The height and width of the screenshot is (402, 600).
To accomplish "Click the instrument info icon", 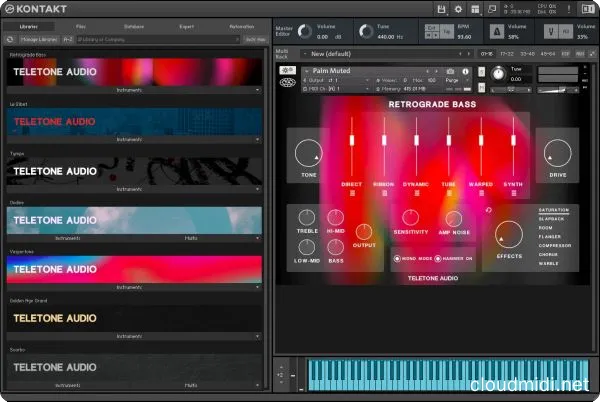I will 465,72.
